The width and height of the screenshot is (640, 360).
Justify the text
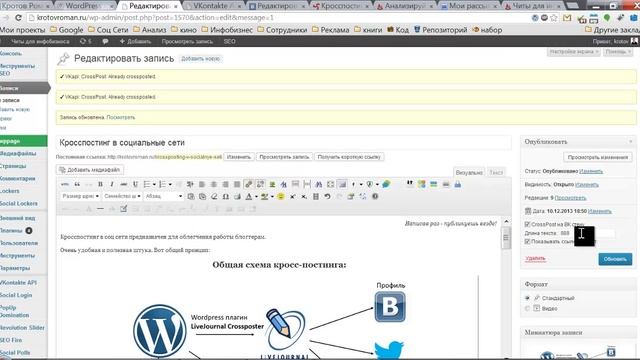coord(237,184)
